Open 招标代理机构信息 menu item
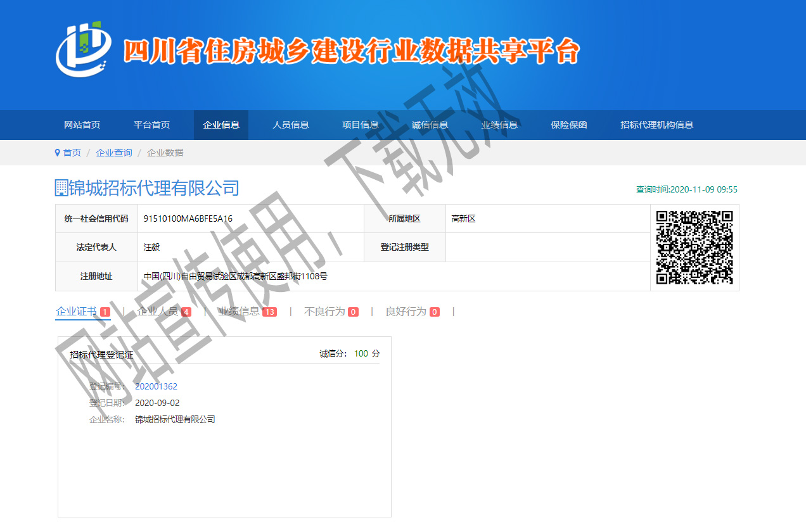This screenshot has width=806, height=532. [656, 125]
